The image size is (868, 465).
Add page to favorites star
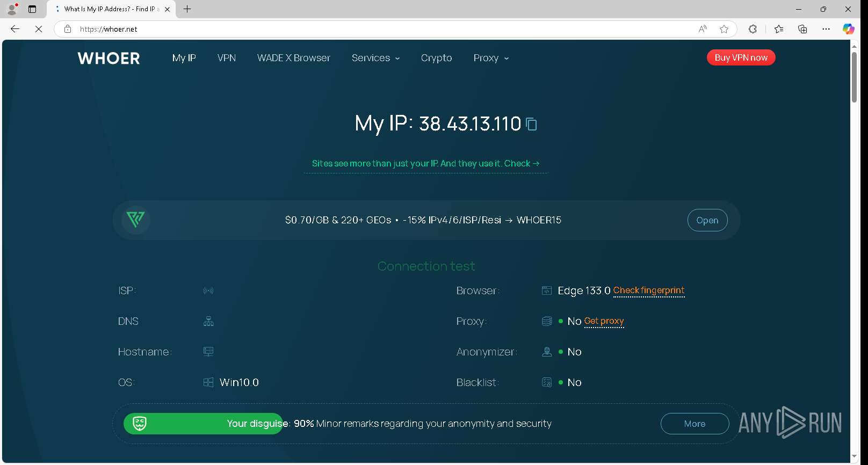coord(724,29)
